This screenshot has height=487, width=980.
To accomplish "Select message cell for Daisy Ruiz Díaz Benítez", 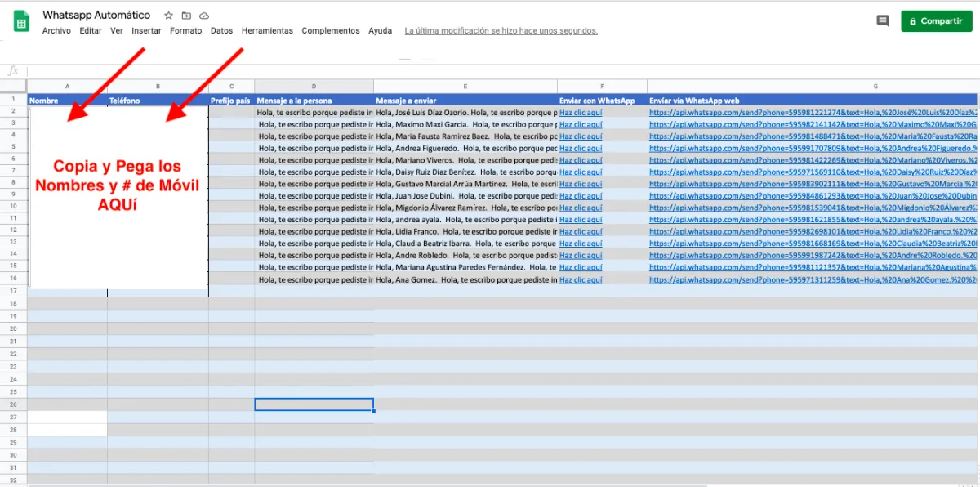I will [x=465, y=172].
